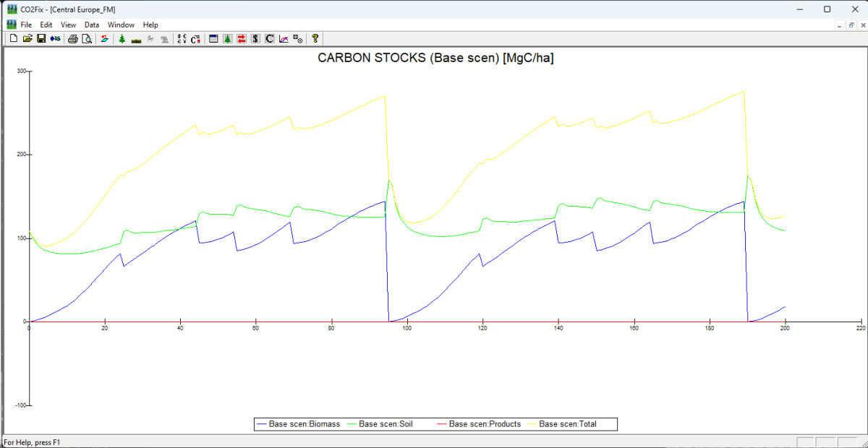Open the Window menu
The image size is (868, 448).
click(122, 25)
